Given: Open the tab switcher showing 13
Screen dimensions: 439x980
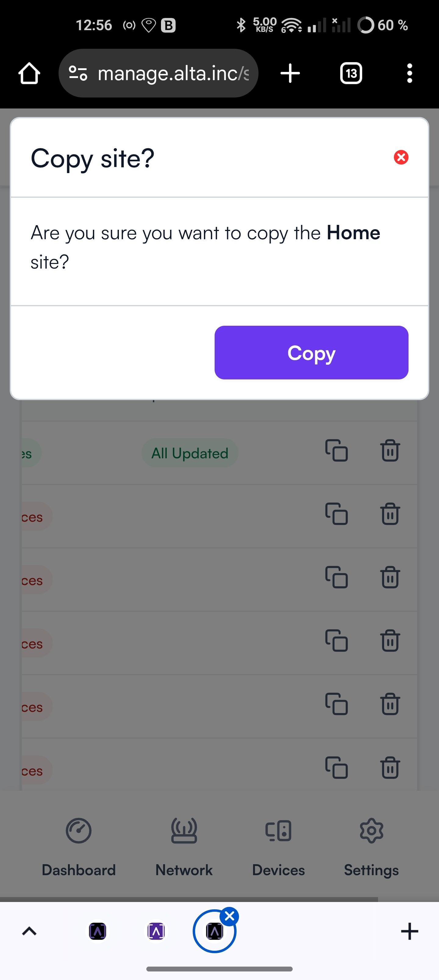Looking at the screenshot, I should pyautogui.click(x=351, y=73).
